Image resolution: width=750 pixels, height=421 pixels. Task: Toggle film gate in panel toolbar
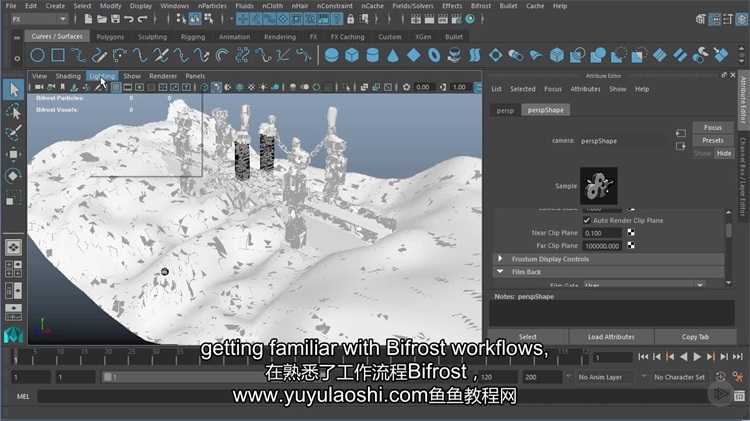click(x=128, y=87)
